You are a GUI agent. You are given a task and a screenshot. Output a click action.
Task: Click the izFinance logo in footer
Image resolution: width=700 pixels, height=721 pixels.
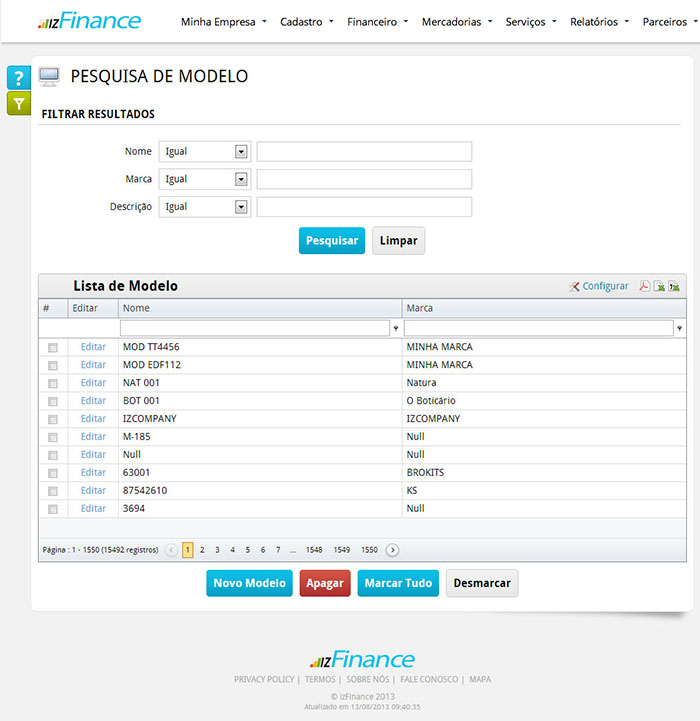coord(362,659)
